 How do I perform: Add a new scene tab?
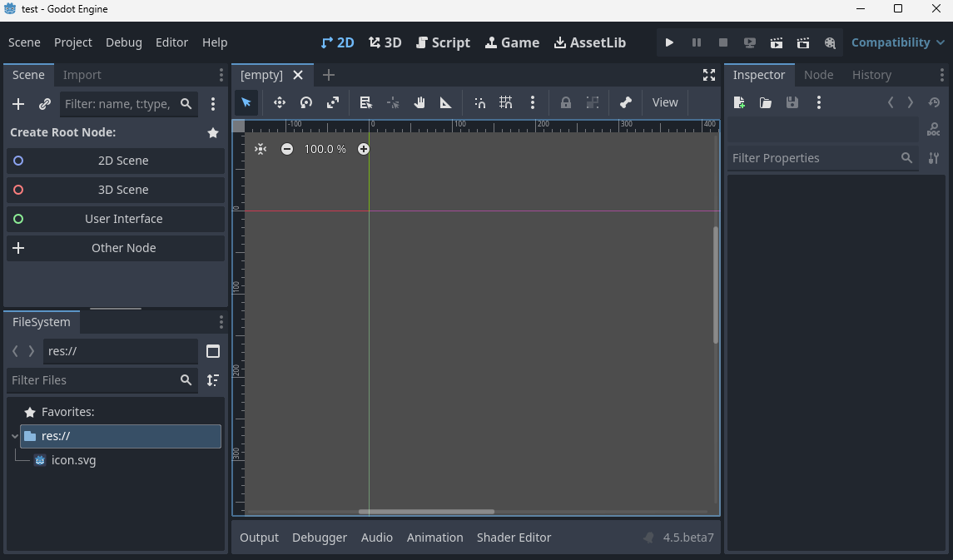pyautogui.click(x=329, y=76)
